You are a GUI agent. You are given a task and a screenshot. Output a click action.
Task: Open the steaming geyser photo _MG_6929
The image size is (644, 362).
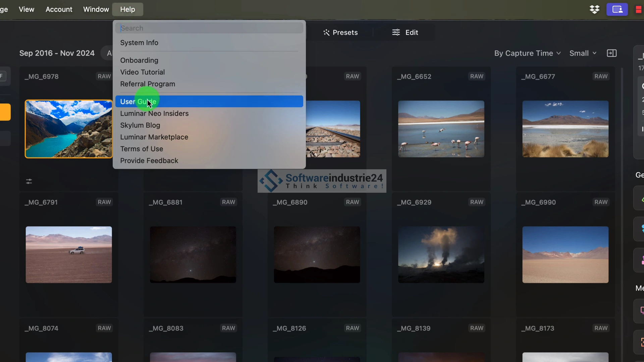[441, 255]
